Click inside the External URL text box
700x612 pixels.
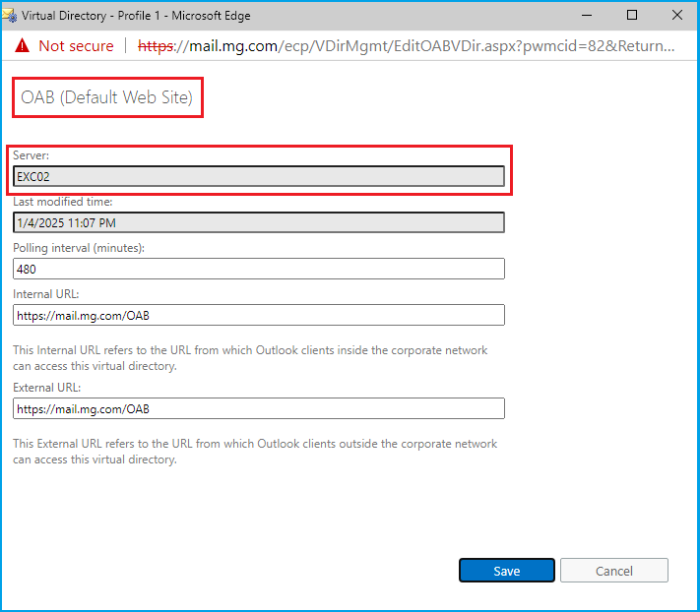(259, 408)
